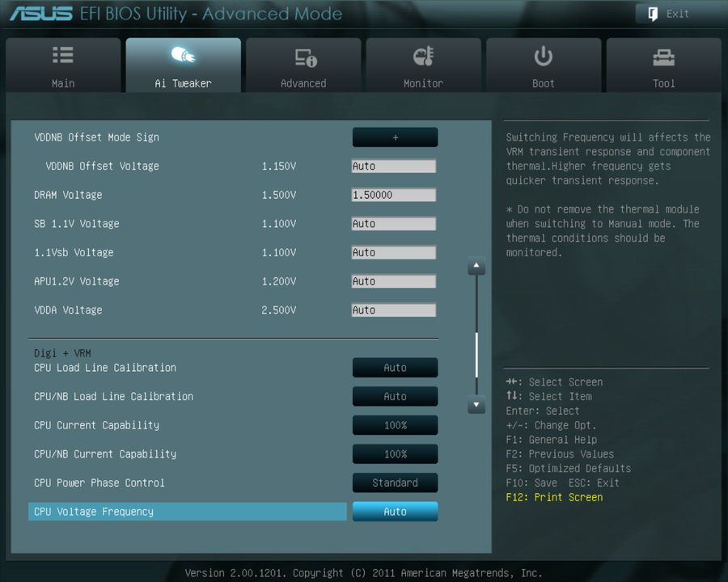Open the VDDA Voltage Auto selector
This screenshot has width=728, height=582.
394,310
